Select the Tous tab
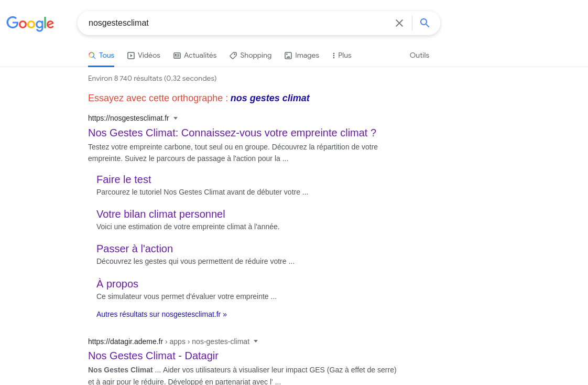 (x=101, y=56)
